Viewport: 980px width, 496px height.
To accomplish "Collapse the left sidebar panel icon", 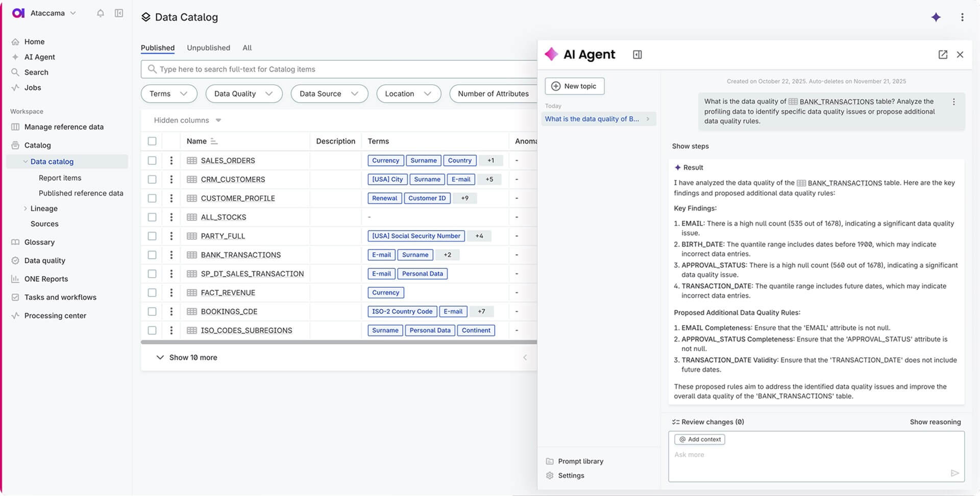I will (x=119, y=13).
